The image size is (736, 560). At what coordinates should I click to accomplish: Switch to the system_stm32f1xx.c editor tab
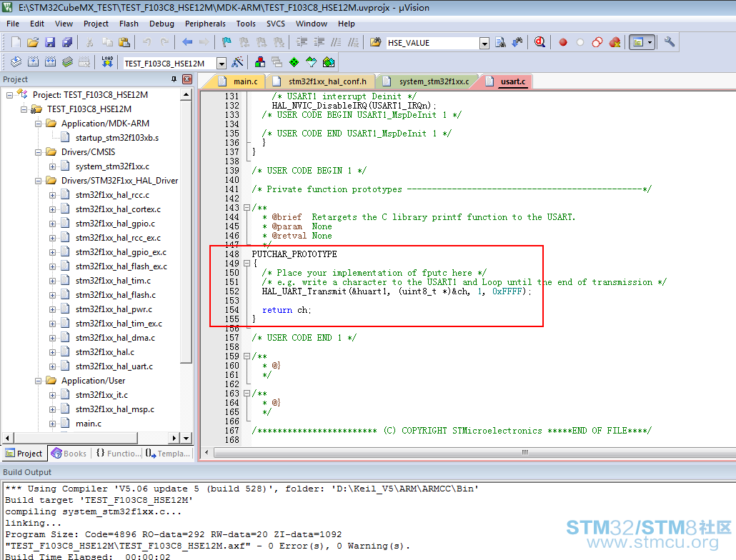pyautogui.click(x=427, y=81)
